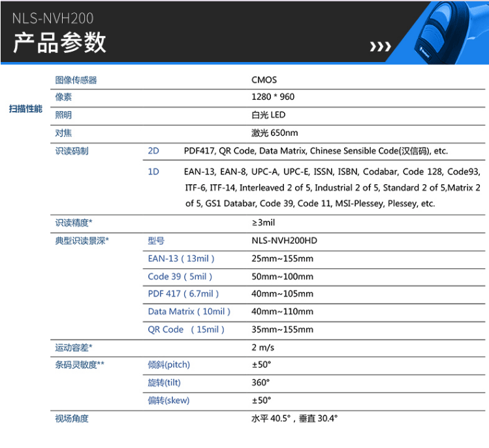
Task: Click the GS1 Databar, Code 39 line
Action: point(310,203)
